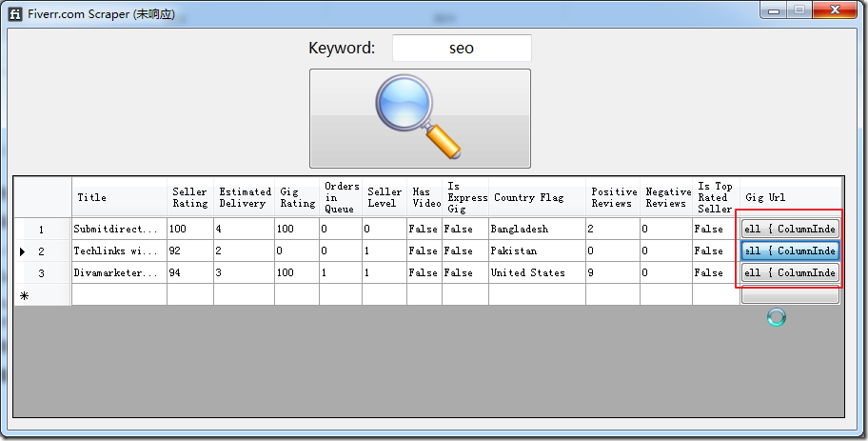Select the Techlinks wi... title cell
Image resolution: width=868 pixels, height=441 pixels.
point(119,251)
